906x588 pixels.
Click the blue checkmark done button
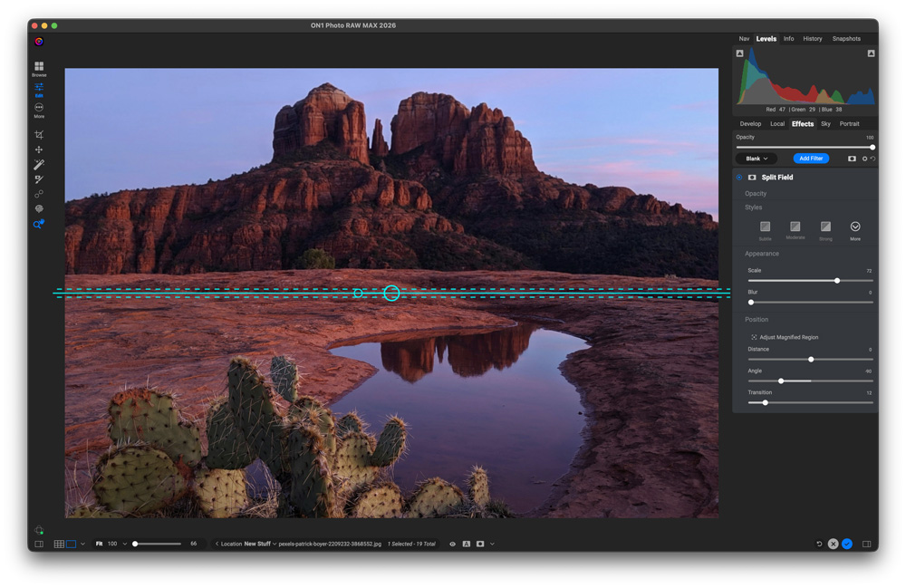click(x=847, y=545)
